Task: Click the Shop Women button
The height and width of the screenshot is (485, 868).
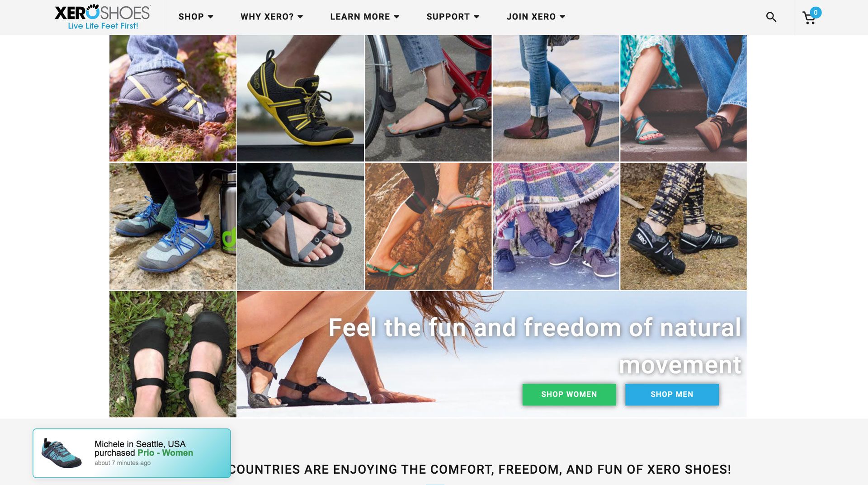Action: (x=569, y=394)
